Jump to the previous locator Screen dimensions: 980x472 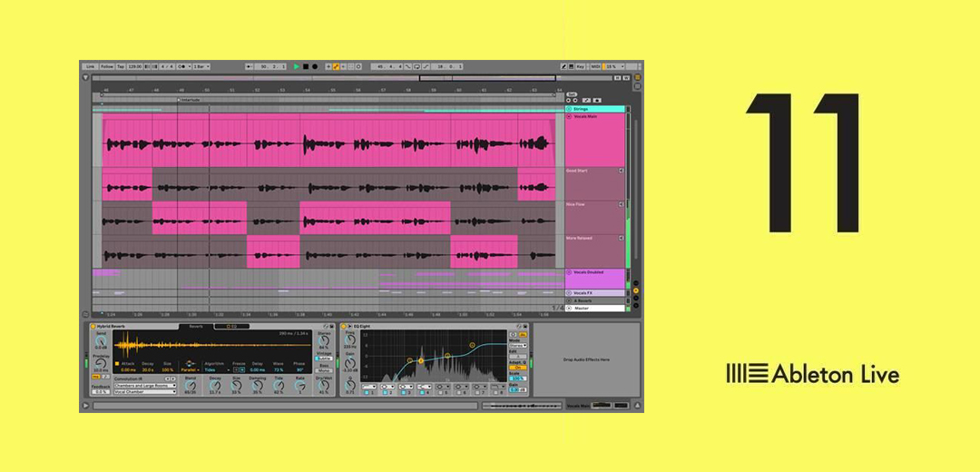(568, 100)
